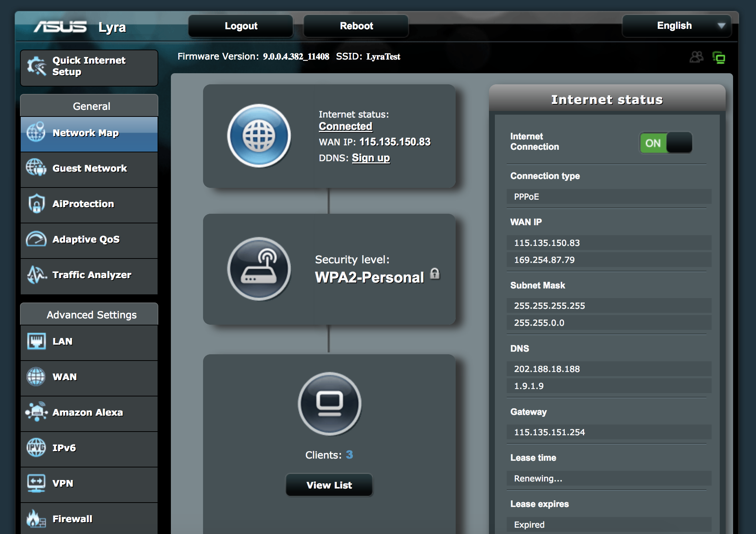Open the Guest Network menu item

(89, 169)
